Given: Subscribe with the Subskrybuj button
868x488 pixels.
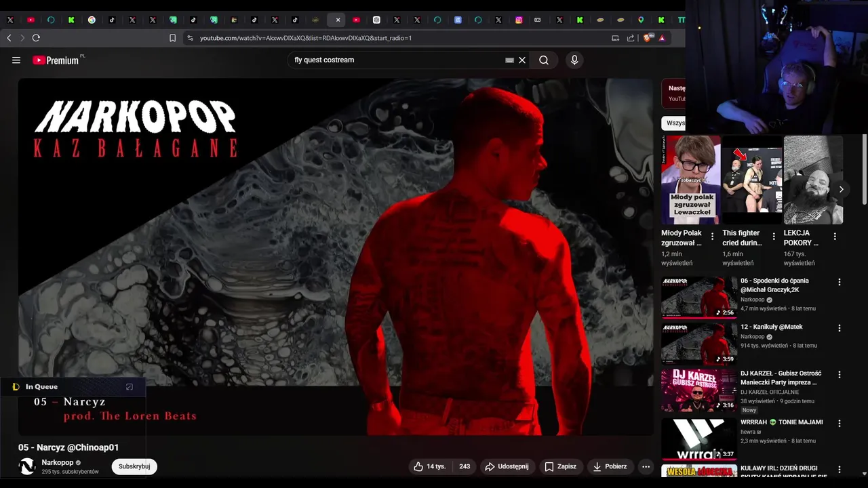Looking at the screenshot, I should 134,466.
